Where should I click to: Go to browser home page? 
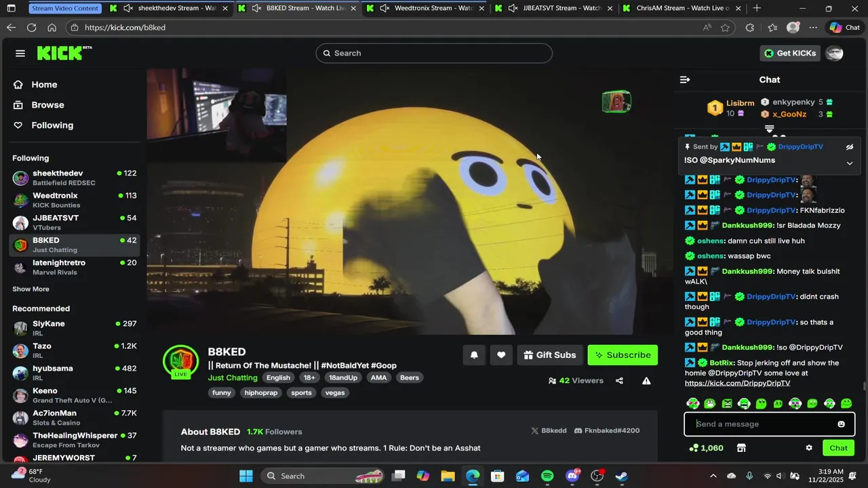[52, 28]
